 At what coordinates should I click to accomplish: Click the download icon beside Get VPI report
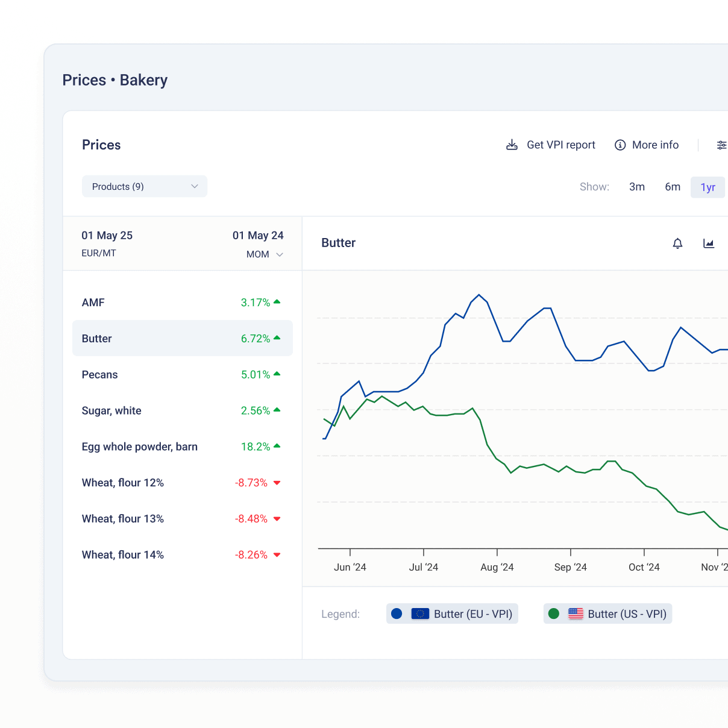[x=512, y=145]
